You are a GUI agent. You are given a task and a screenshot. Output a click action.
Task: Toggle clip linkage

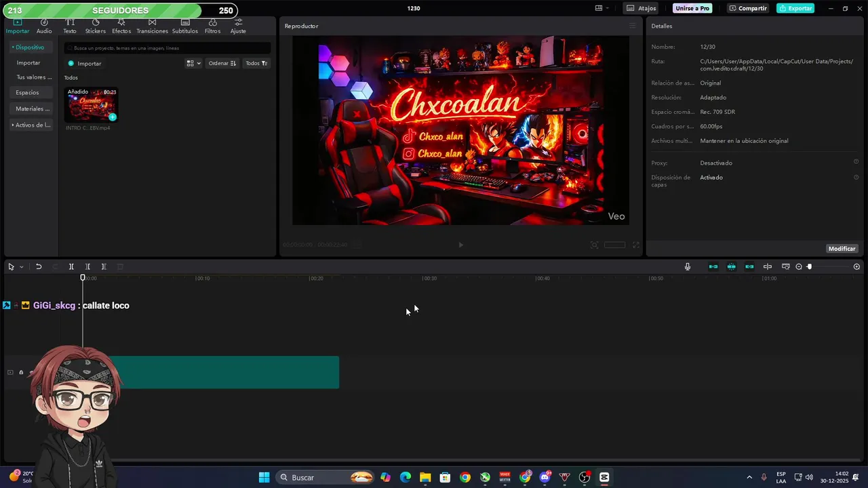pos(749,266)
